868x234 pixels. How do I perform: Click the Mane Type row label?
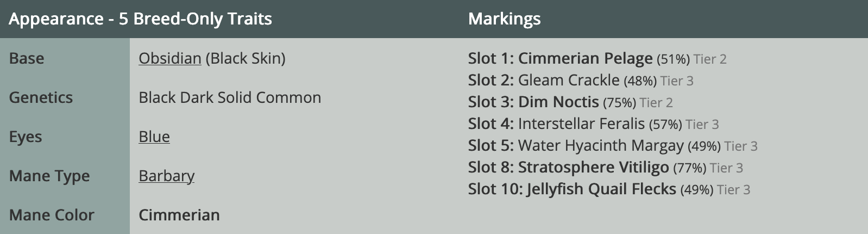point(49,176)
